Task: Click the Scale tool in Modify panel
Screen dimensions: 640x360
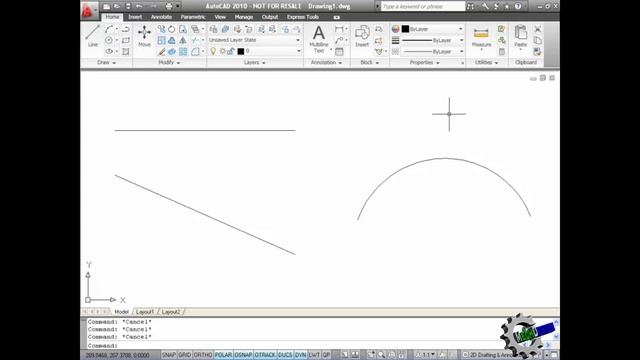Action: coord(162,40)
